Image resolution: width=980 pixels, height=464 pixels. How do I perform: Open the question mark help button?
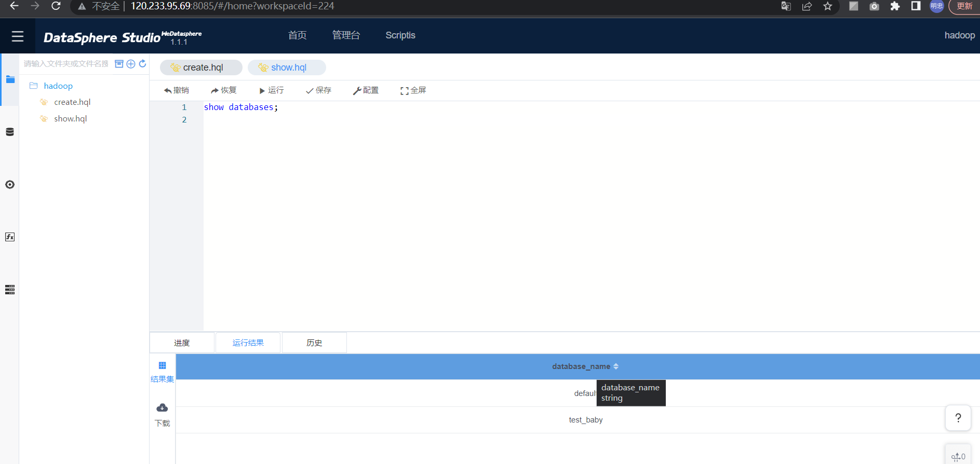coord(958,418)
